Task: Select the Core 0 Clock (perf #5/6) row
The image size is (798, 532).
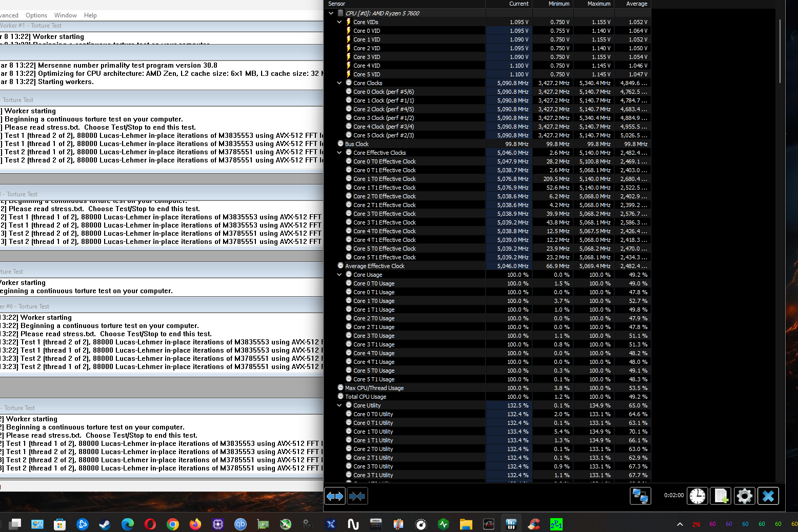Action: (488, 92)
